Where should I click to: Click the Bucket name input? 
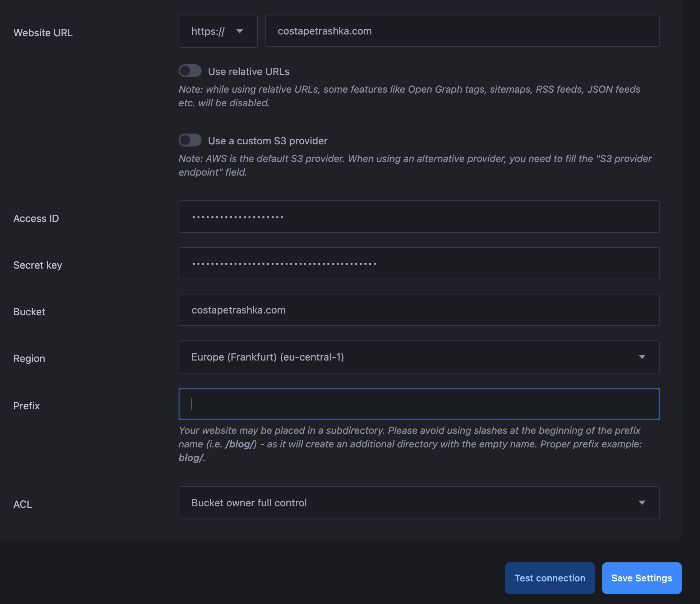[419, 310]
